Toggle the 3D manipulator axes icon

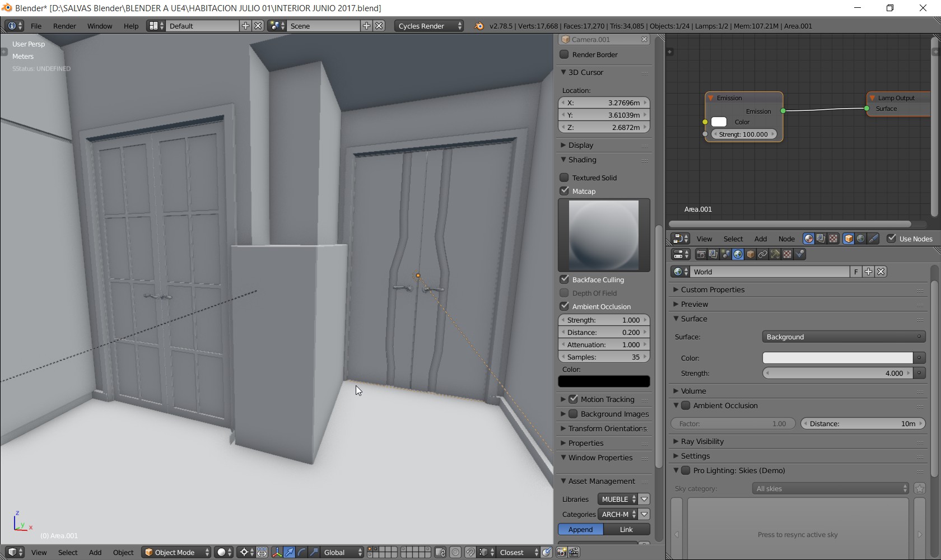pyautogui.click(x=277, y=552)
